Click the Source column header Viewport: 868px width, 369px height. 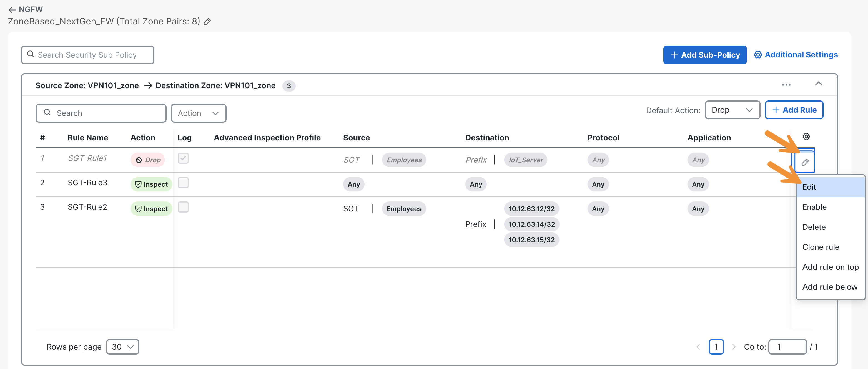(x=356, y=138)
